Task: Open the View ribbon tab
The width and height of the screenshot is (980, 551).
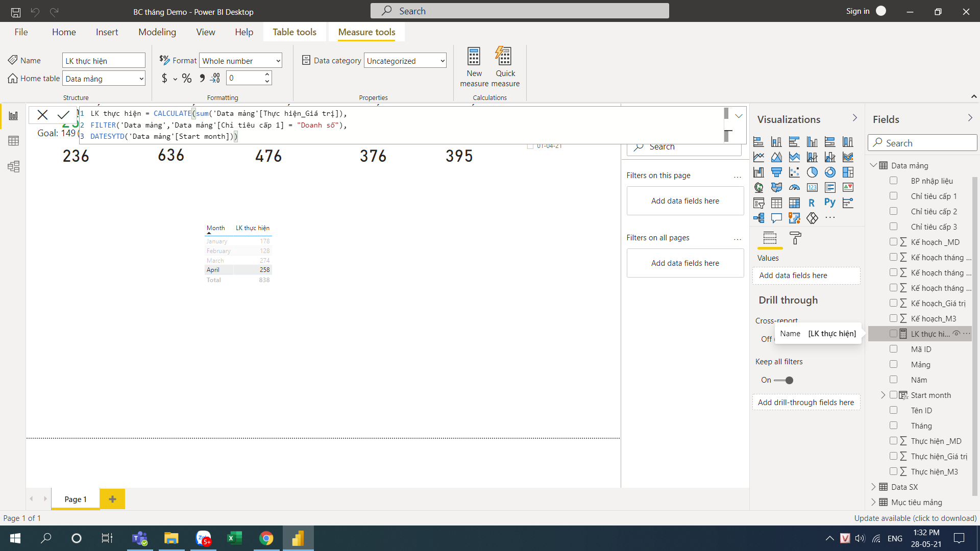Action: 206,32
